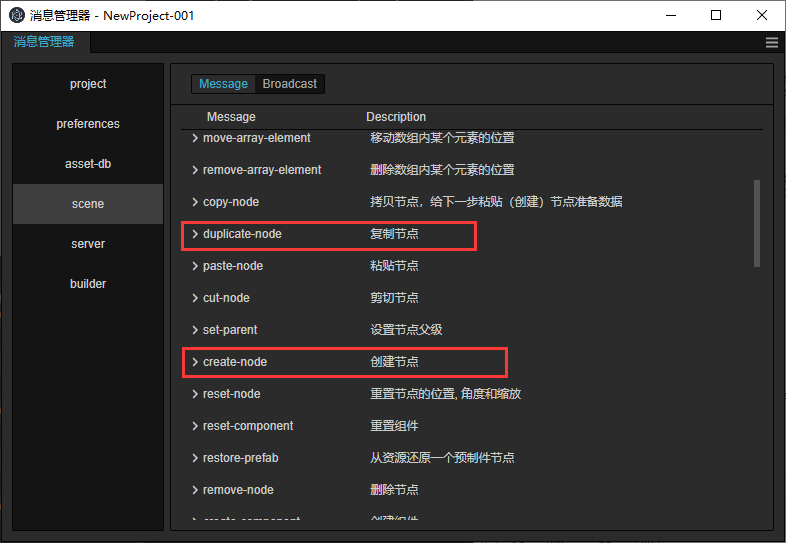Expand the remove-node chevron
This screenshot has width=786, height=543.
tap(195, 490)
